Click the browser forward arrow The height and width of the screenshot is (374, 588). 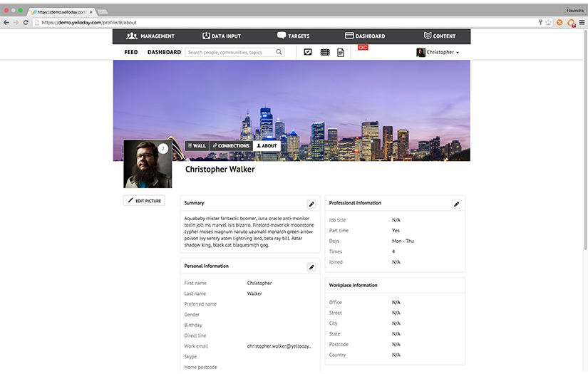[16, 23]
